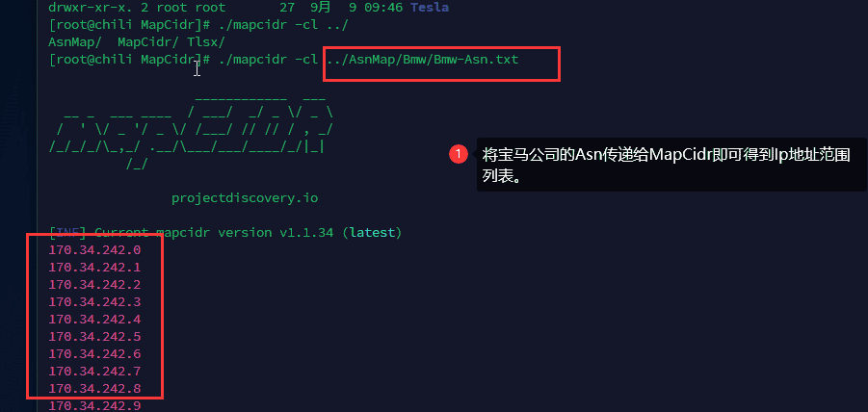This screenshot has height=412, width=868.
Task: Click IP address 170.34.242.8
Action: click(x=94, y=389)
